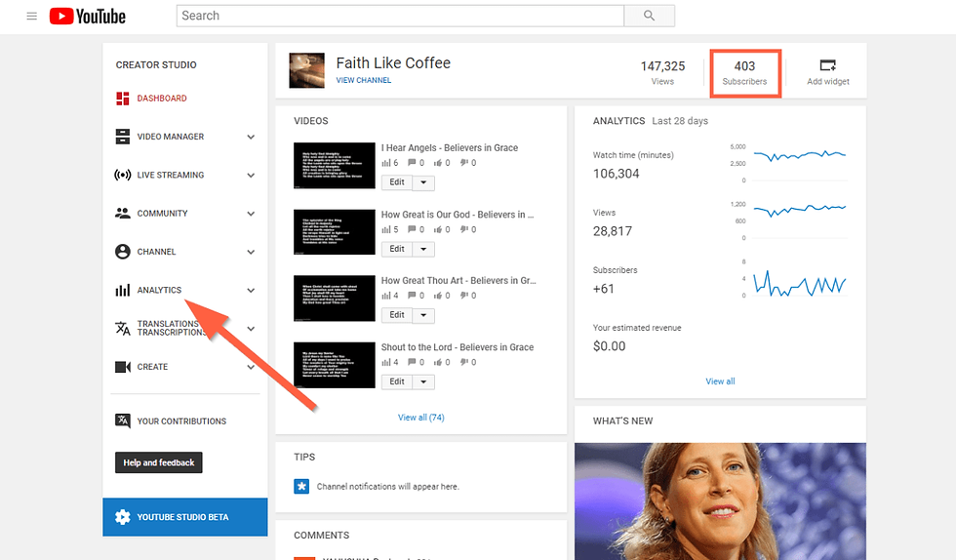
Task: Click the Subscribers +61 value
Action: pyautogui.click(x=604, y=289)
